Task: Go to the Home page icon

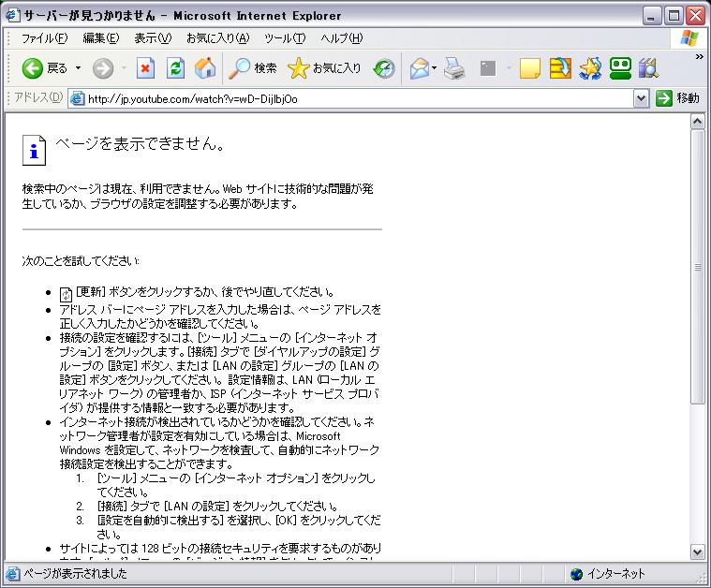Action: tap(205, 68)
